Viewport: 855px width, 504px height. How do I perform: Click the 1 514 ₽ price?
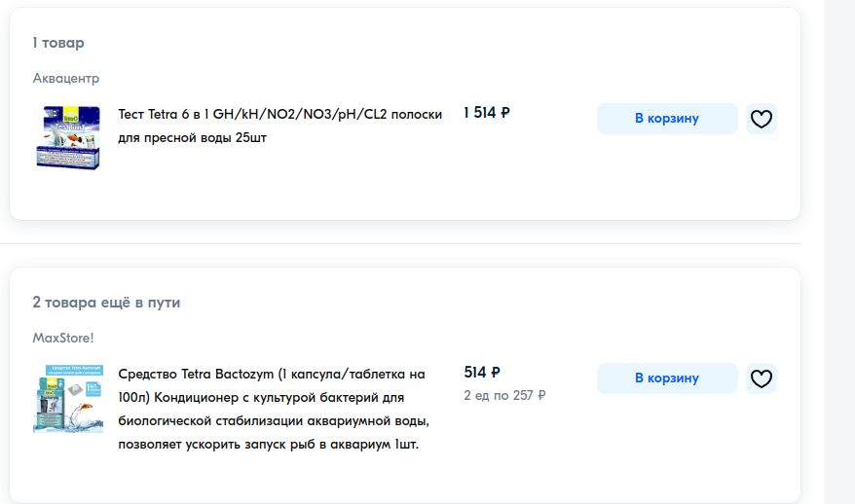tap(487, 113)
